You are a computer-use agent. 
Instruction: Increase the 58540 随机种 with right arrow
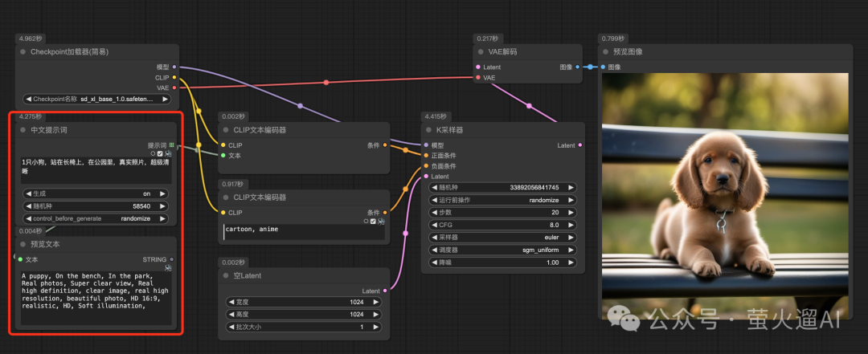click(x=162, y=206)
